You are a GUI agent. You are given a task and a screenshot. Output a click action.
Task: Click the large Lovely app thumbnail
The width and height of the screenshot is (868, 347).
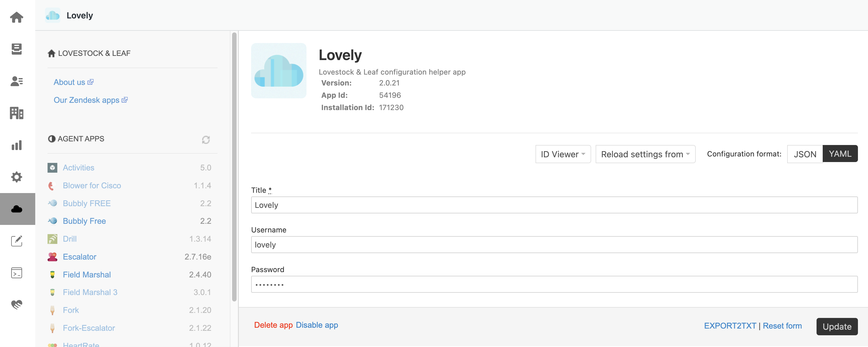(x=279, y=71)
